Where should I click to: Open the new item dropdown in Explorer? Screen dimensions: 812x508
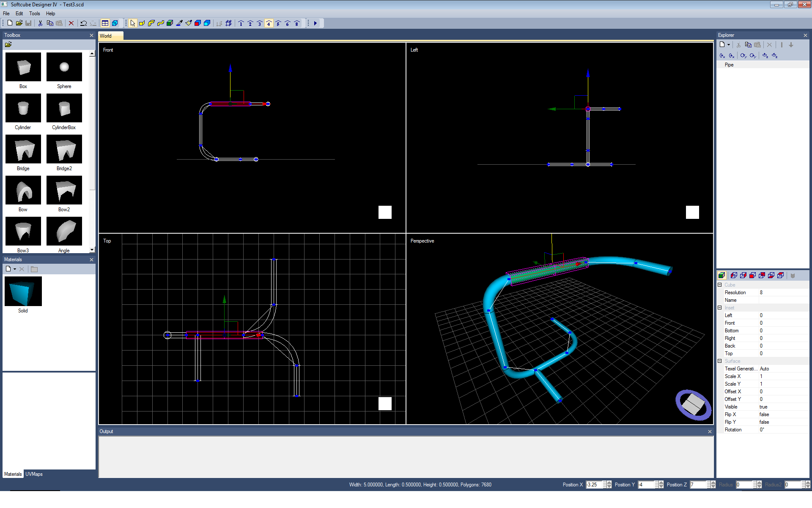click(x=729, y=45)
